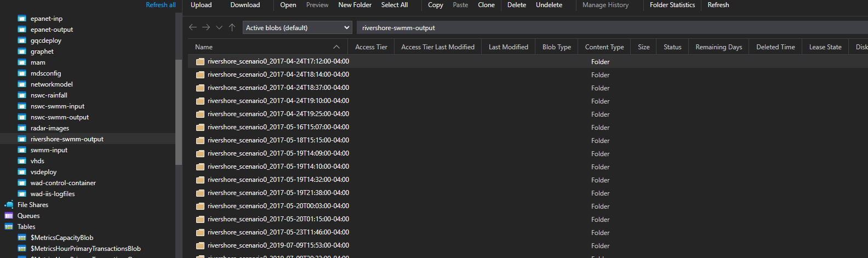Select the networkmodel container icon
The image size is (868, 258).
tap(22, 84)
